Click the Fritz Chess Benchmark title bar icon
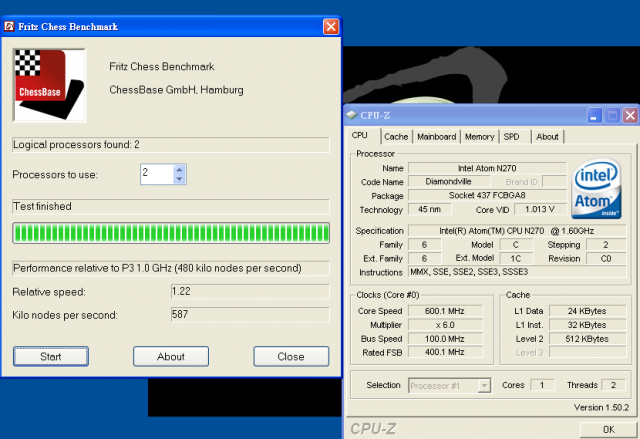 tap(9, 27)
